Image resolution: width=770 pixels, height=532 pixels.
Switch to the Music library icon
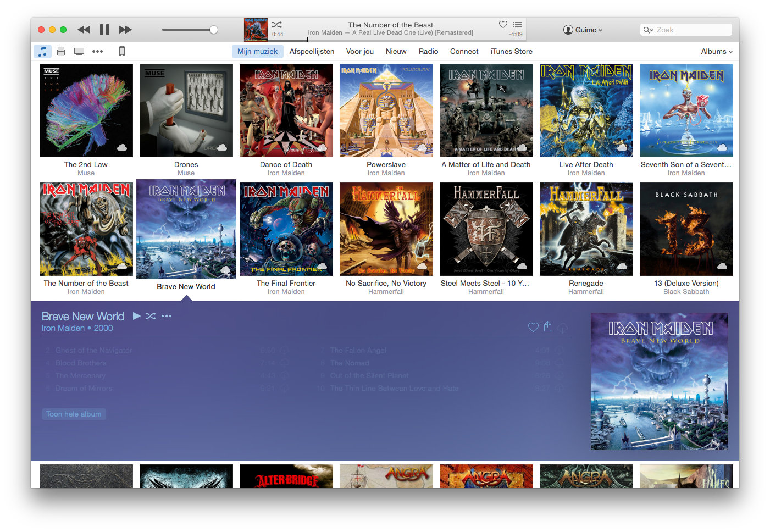coord(42,51)
